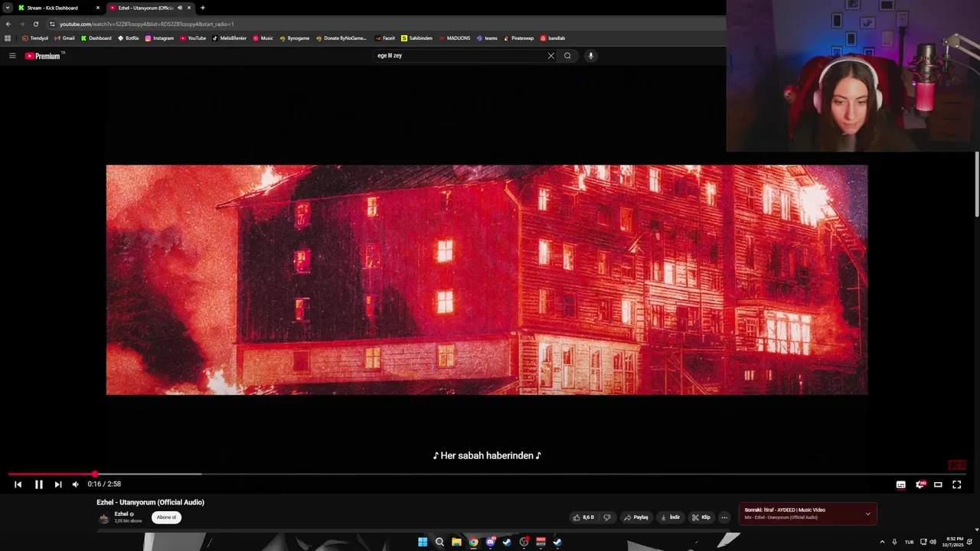The image size is (980, 551).
Task: Open the Trendyol bookmark
Action: (35, 38)
